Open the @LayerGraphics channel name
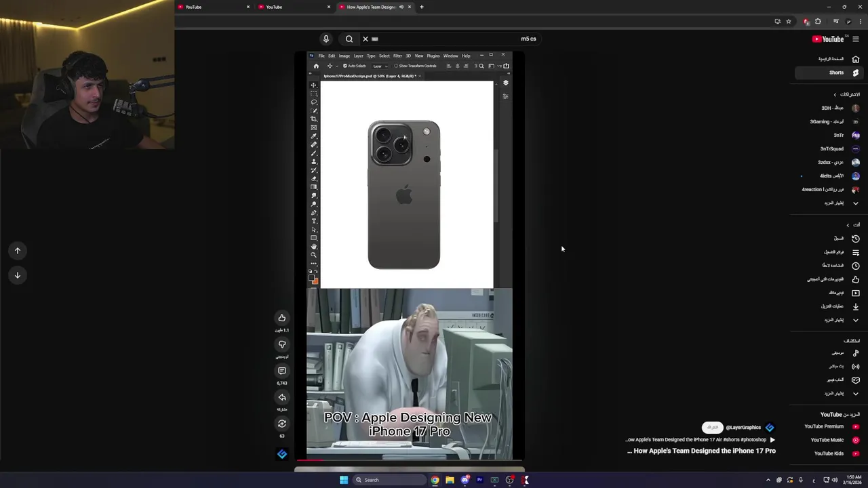The image size is (868, 488). click(743, 427)
